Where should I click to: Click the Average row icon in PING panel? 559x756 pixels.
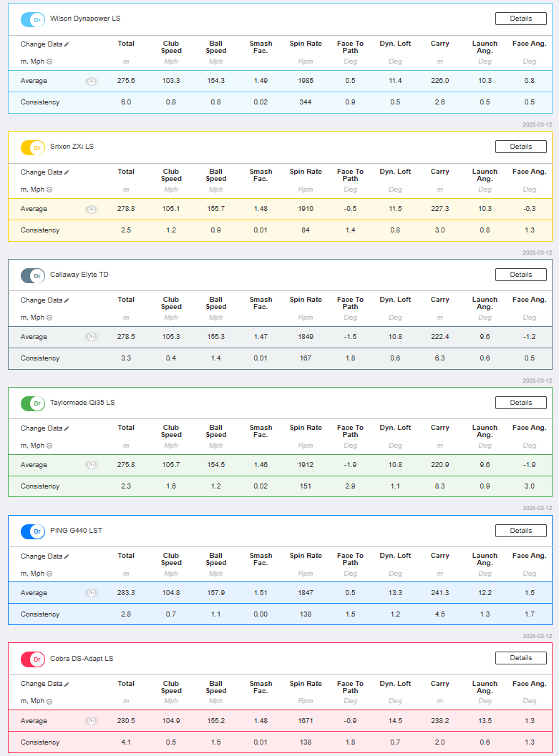(x=92, y=593)
